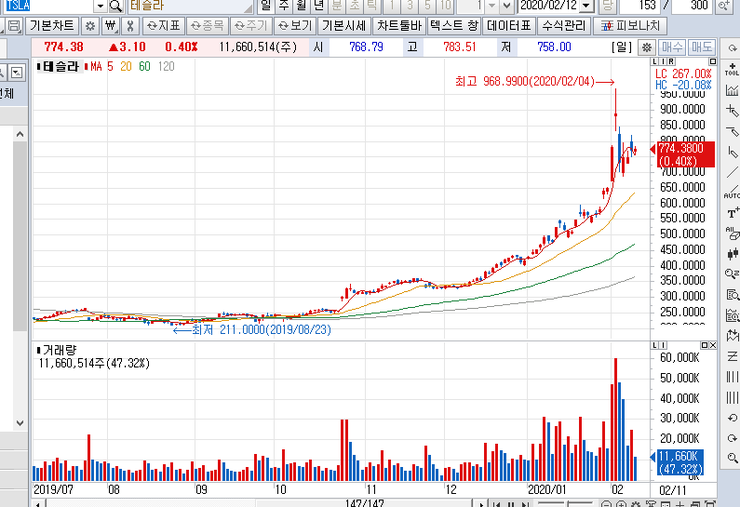Click the 기본시세 basic quotes button
This screenshot has width=740, height=507.
point(344,26)
